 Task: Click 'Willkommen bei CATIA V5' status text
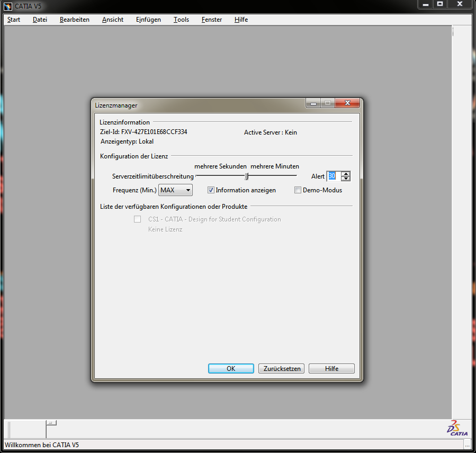tap(42, 445)
